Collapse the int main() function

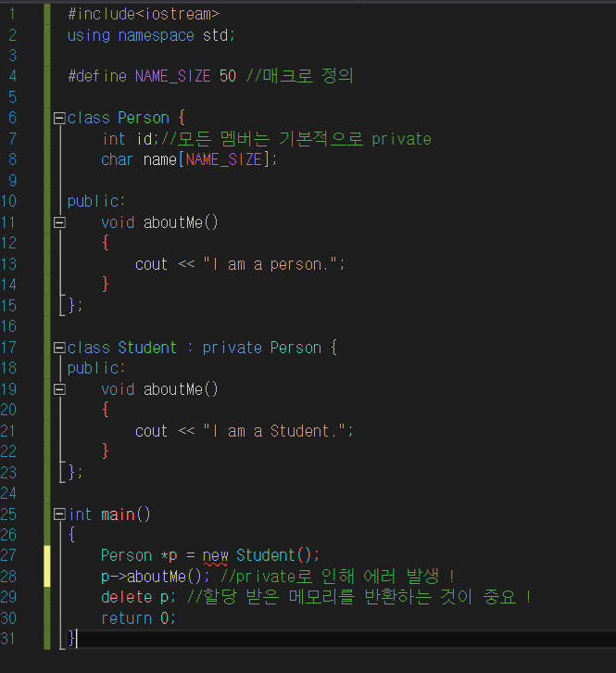(59, 514)
